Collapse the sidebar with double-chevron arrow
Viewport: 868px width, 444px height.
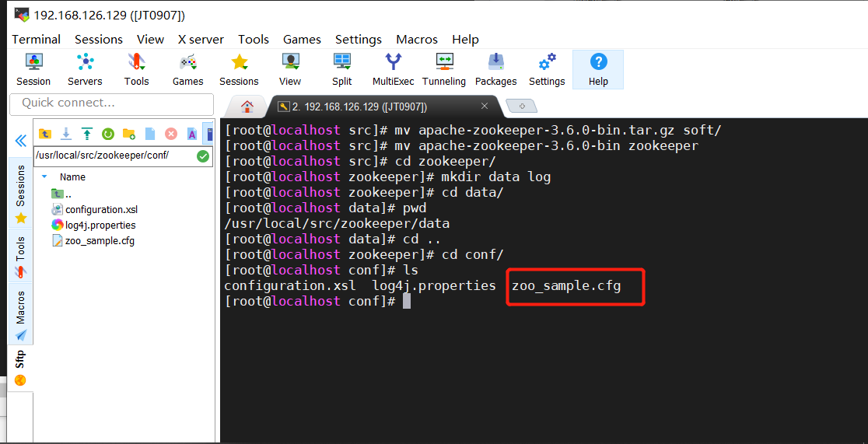pyautogui.click(x=20, y=141)
